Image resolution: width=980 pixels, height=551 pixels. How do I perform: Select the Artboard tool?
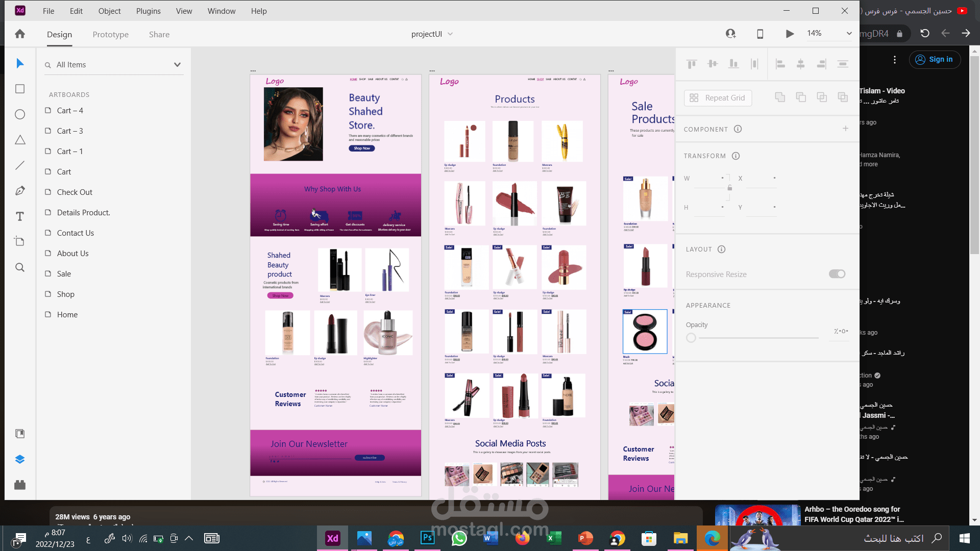(20, 241)
